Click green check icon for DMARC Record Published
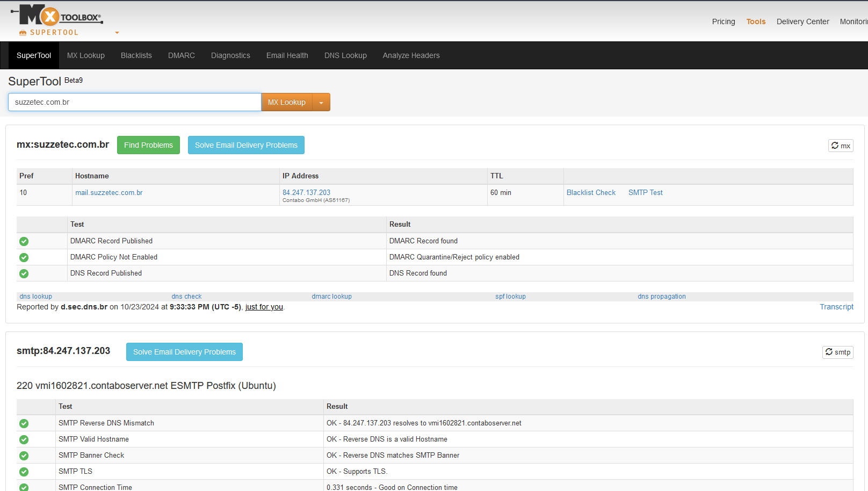This screenshot has width=868, height=491. 24,241
